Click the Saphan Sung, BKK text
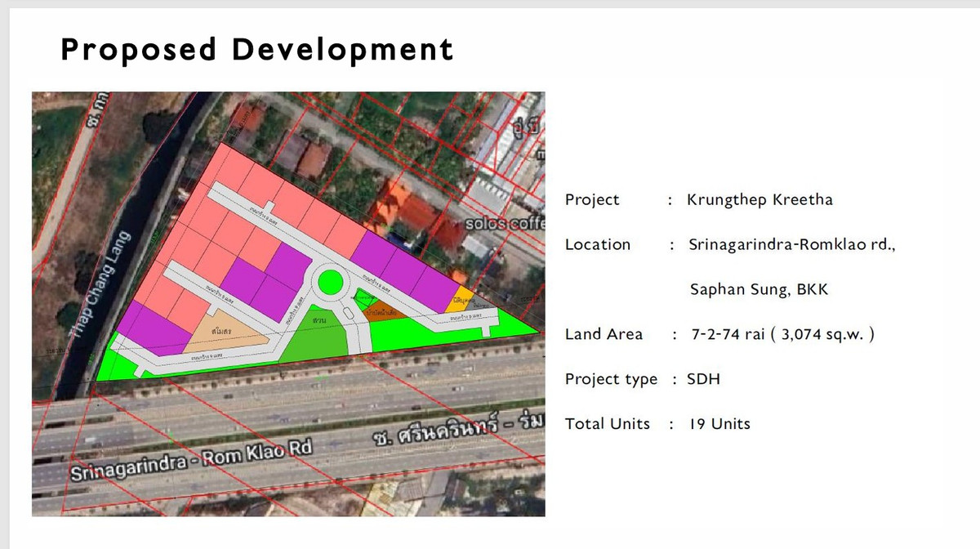Image resolution: width=980 pixels, height=549 pixels. click(760, 289)
